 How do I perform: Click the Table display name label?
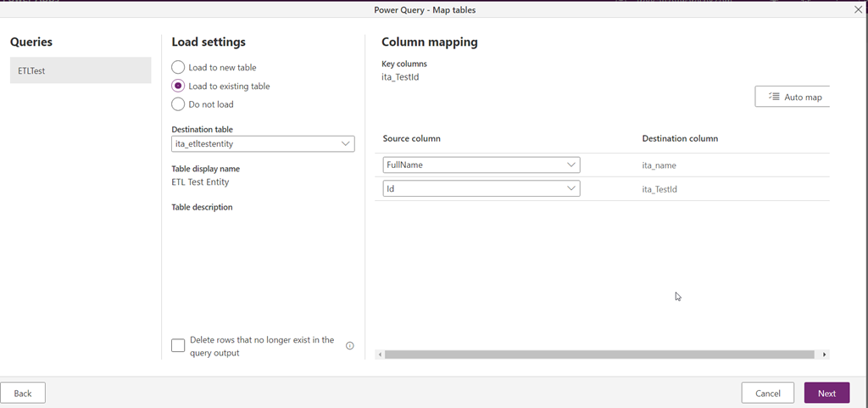[205, 169]
